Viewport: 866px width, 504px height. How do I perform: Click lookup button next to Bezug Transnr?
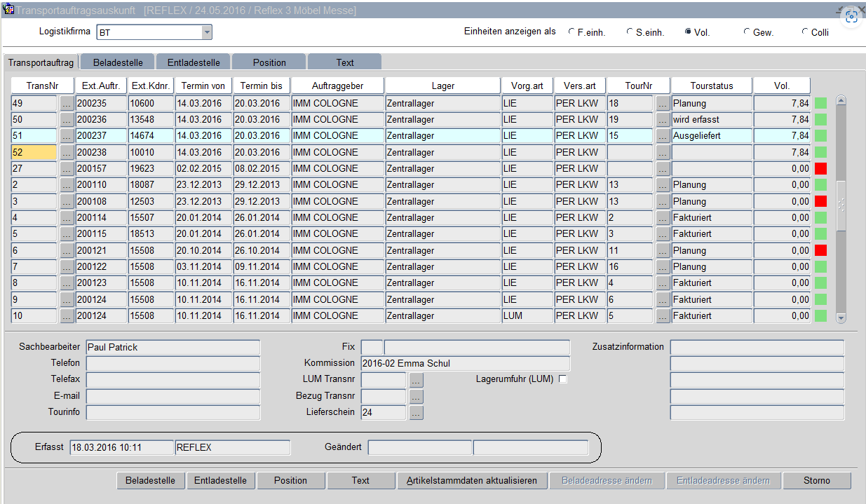pyautogui.click(x=416, y=396)
